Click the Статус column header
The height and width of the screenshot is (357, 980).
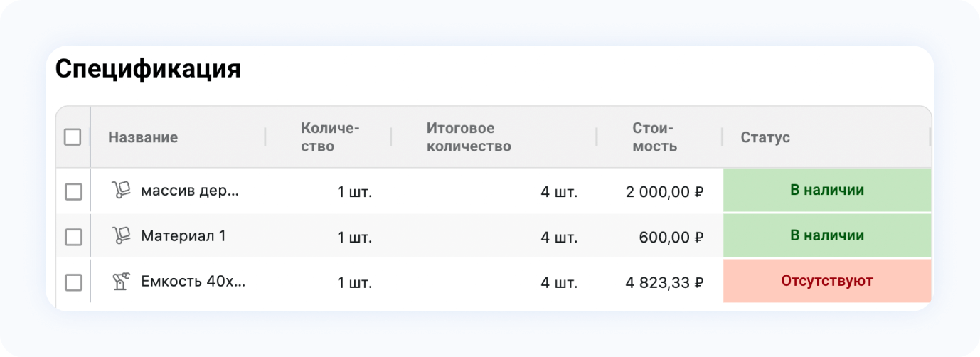click(765, 137)
